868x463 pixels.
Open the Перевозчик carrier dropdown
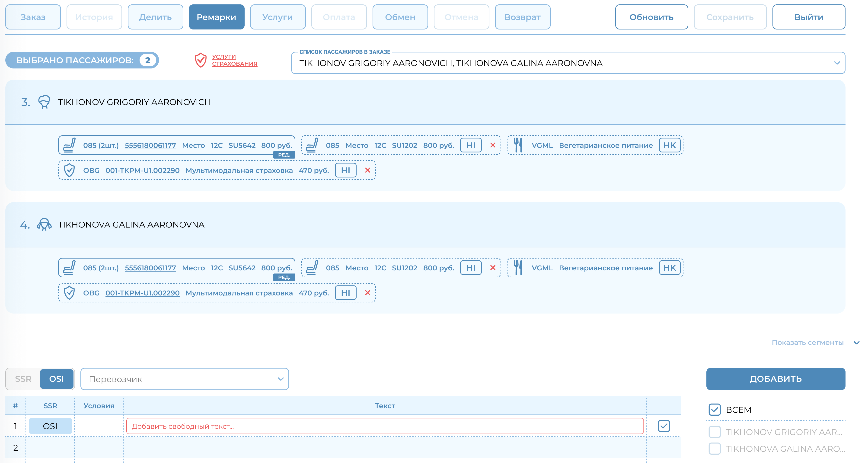click(184, 379)
